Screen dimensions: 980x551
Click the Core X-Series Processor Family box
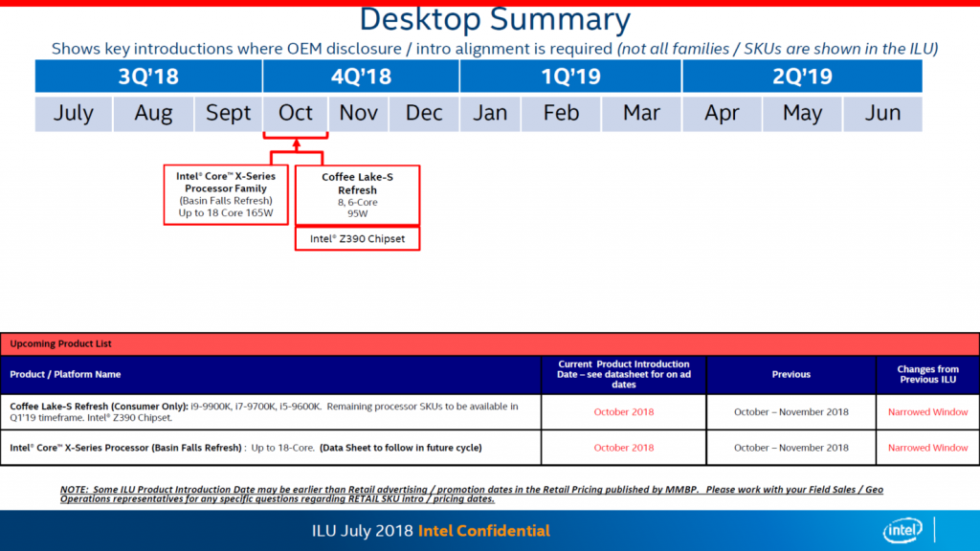225,195
